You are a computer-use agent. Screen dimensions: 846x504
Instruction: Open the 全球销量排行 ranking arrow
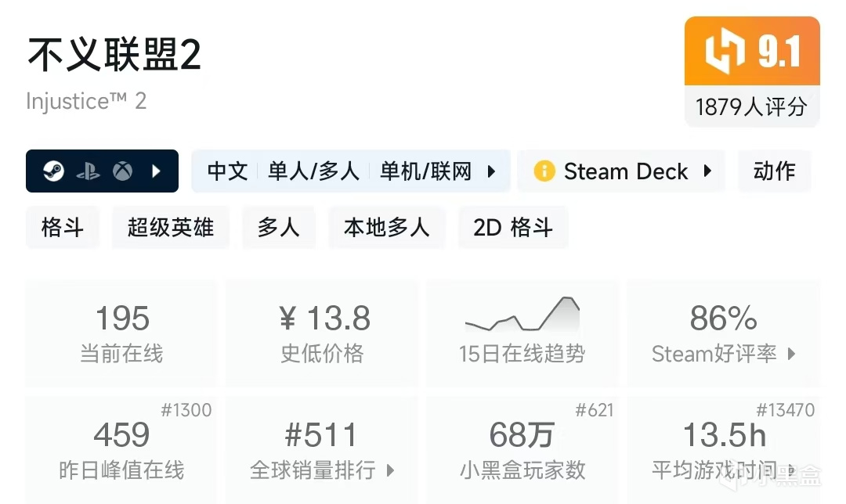[390, 470]
